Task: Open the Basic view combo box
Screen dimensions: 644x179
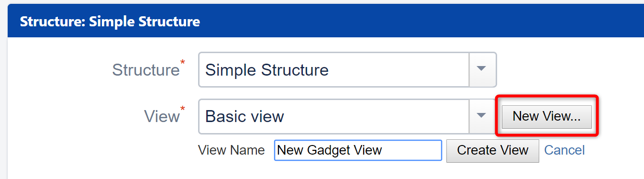Action: click(x=347, y=116)
